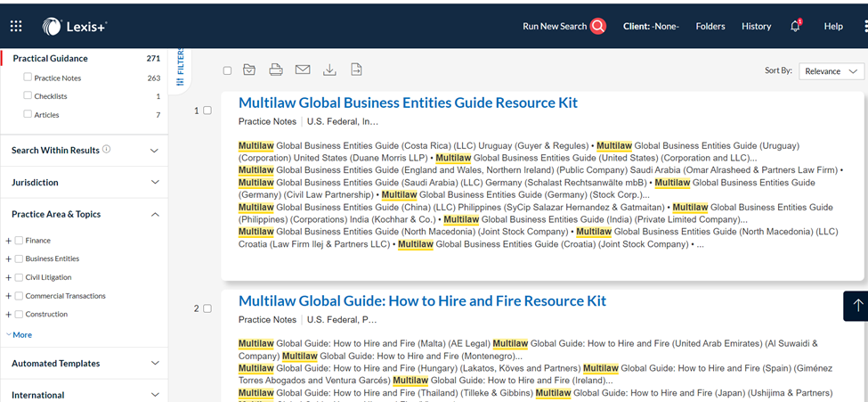This screenshot has height=402, width=868.
Task: Check the Business Entities topic checkbox
Action: (19, 259)
